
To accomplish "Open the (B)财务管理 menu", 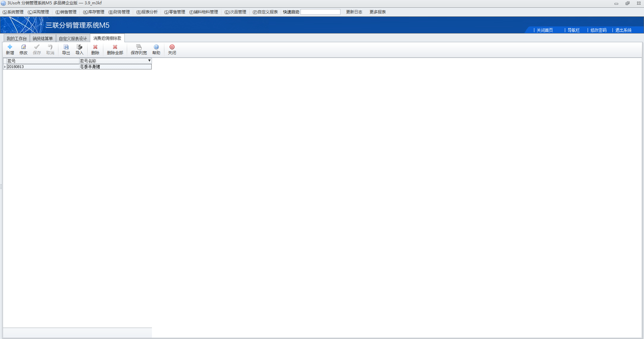I will pos(119,12).
